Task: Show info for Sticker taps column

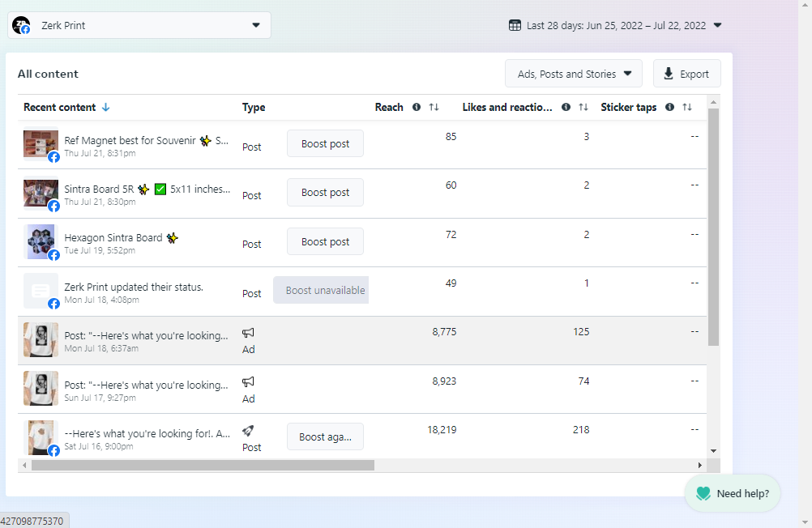Action: tap(669, 107)
